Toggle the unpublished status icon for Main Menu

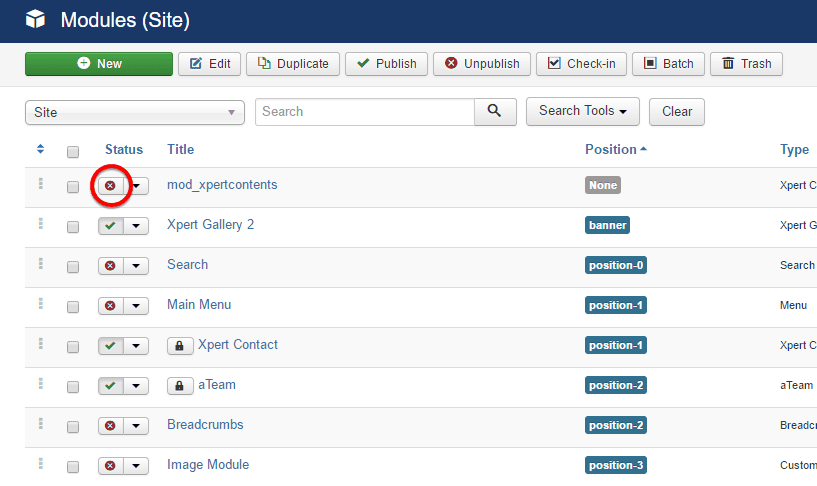[x=110, y=306]
